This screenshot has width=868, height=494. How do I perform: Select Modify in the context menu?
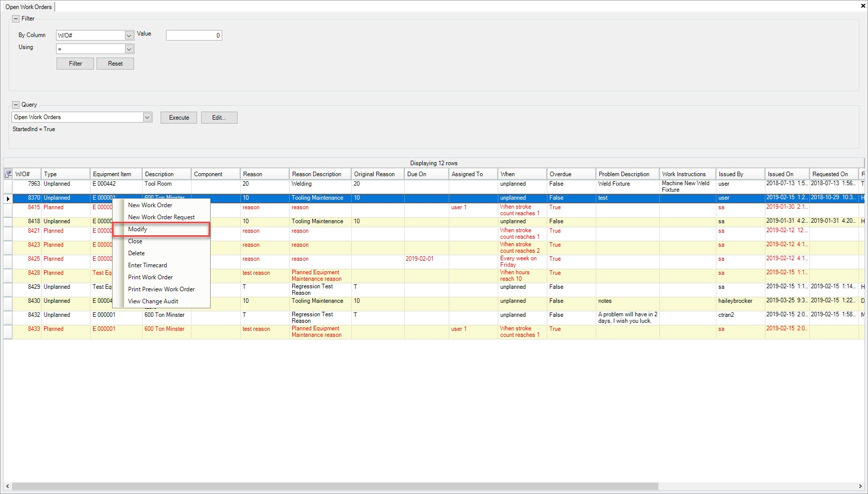[x=161, y=229]
